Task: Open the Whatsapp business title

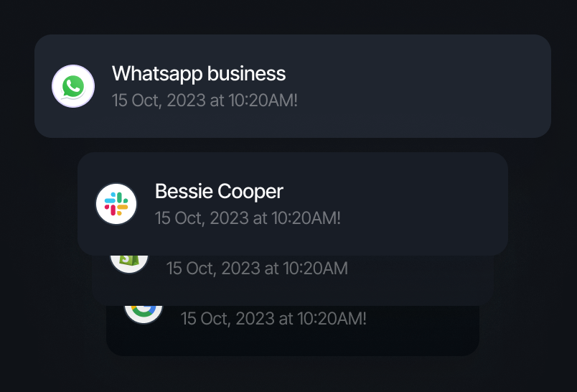Action: tap(199, 73)
